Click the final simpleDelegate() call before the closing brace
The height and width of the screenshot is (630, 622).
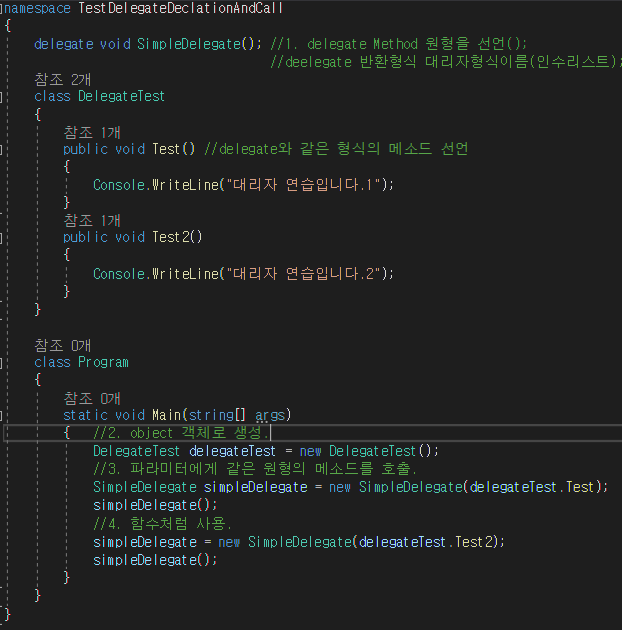(155, 560)
